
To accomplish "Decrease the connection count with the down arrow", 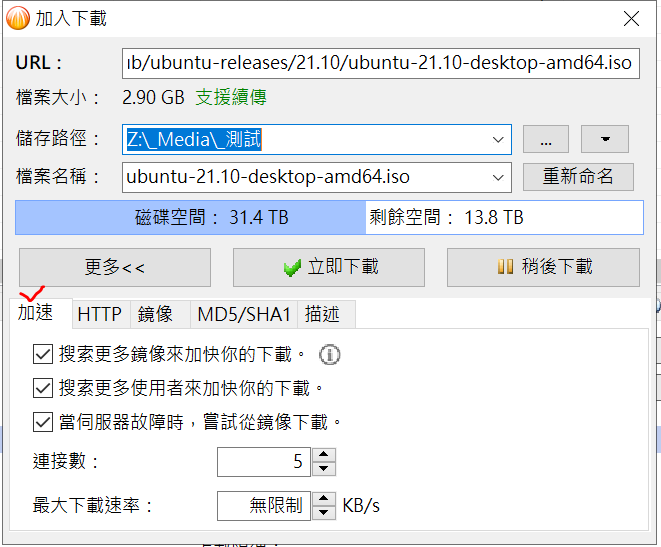I will point(324,469).
